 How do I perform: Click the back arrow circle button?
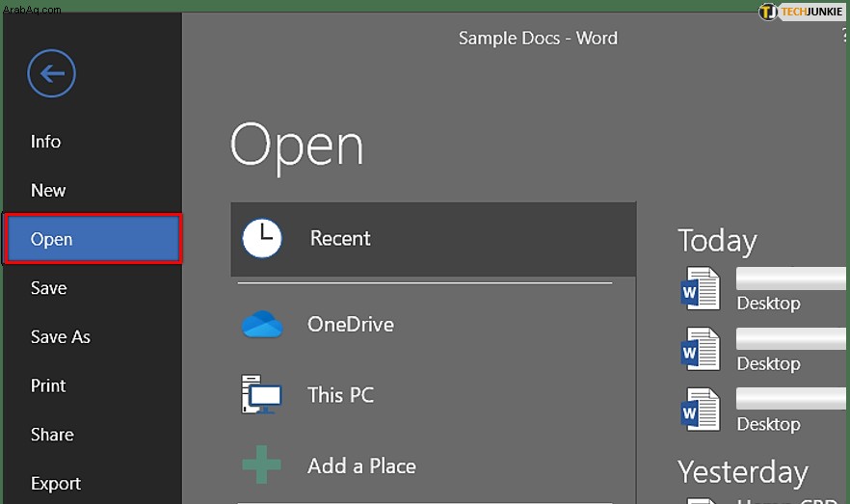[x=51, y=73]
